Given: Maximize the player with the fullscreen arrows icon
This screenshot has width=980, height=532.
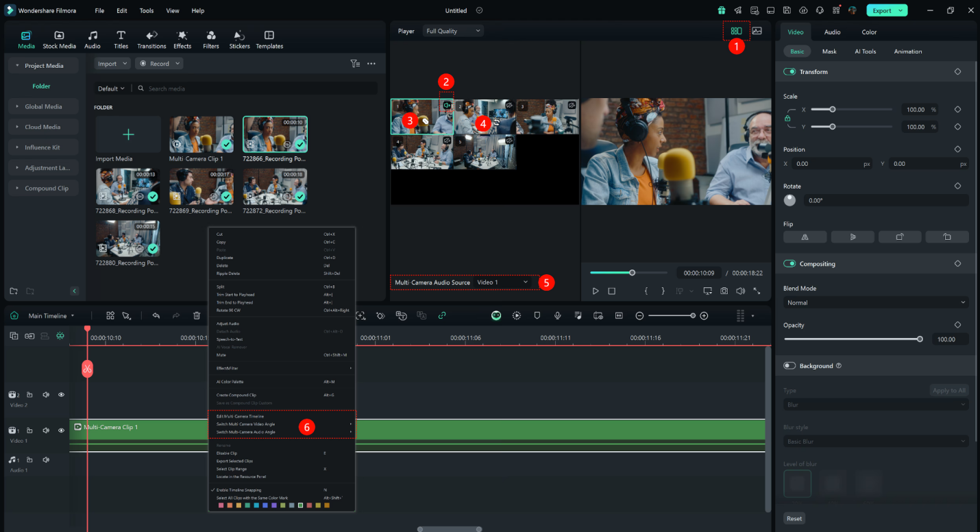Looking at the screenshot, I should (757, 291).
